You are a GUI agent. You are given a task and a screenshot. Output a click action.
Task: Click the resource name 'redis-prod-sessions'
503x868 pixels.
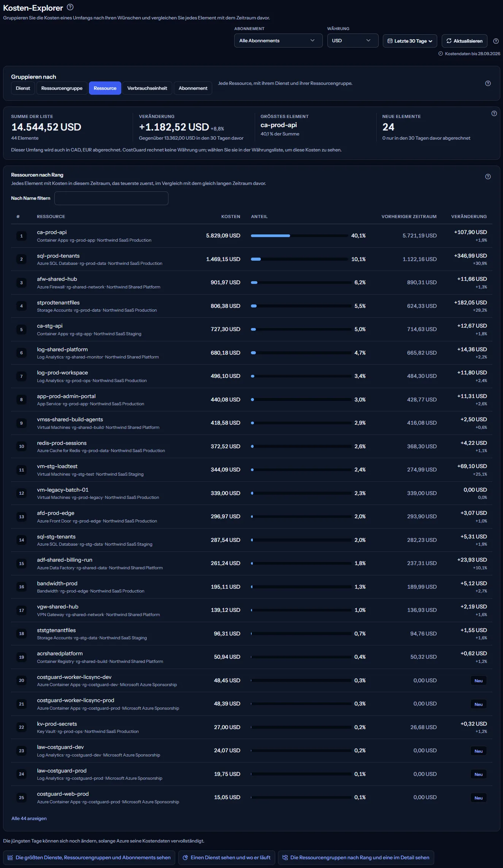[x=62, y=443]
